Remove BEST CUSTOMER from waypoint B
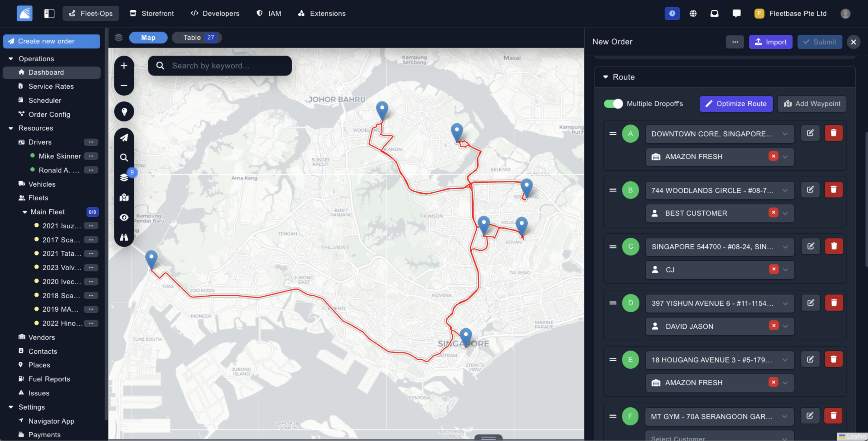 (x=773, y=213)
